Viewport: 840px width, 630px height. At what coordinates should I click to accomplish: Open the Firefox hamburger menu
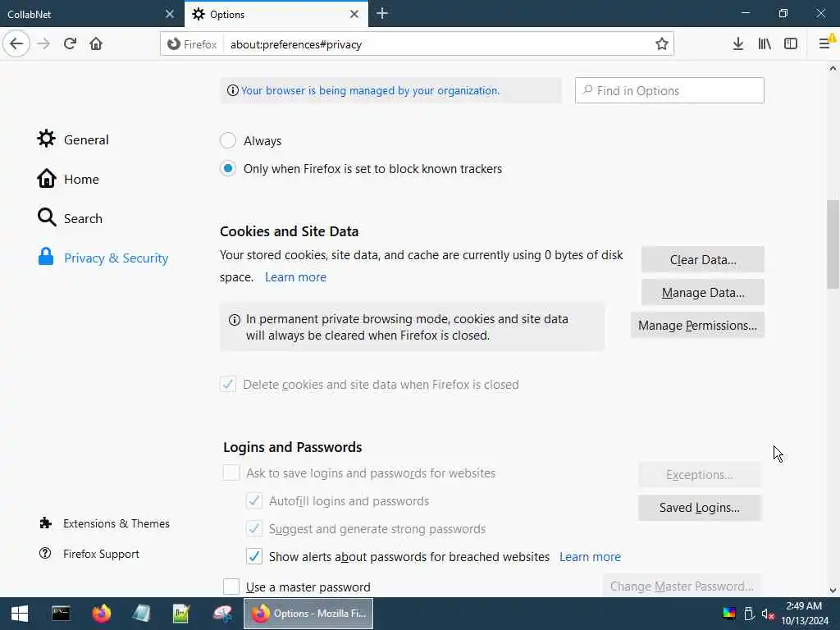coord(825,44)
